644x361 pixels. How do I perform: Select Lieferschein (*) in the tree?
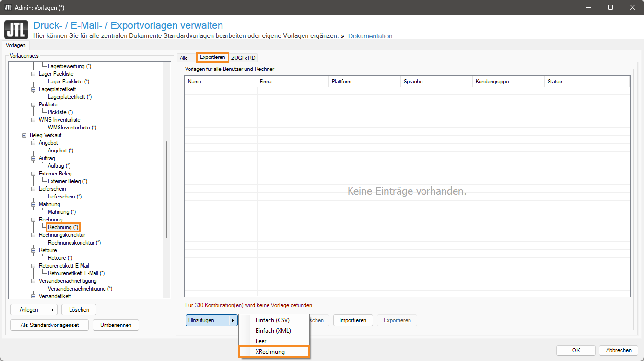65,197
